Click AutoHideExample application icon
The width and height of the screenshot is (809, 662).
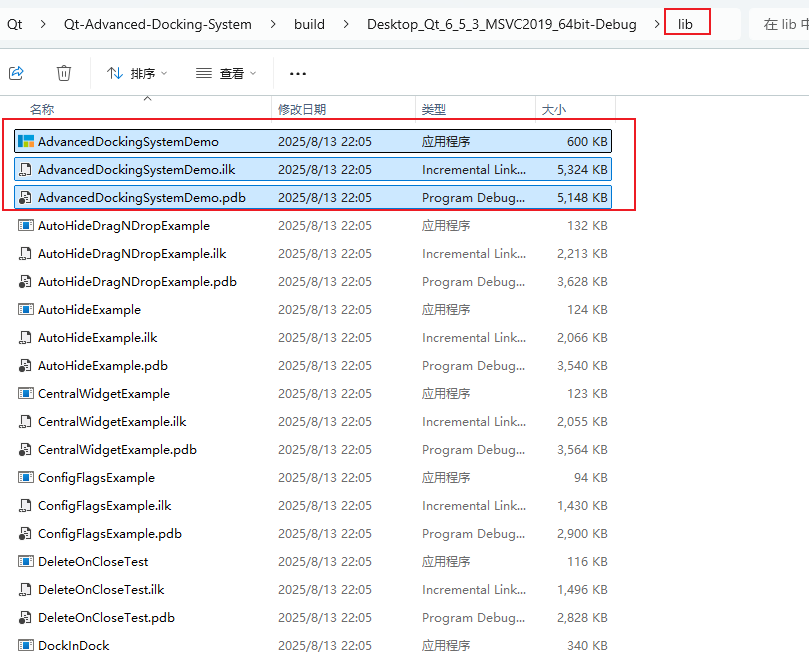click(x=26, y=310)
